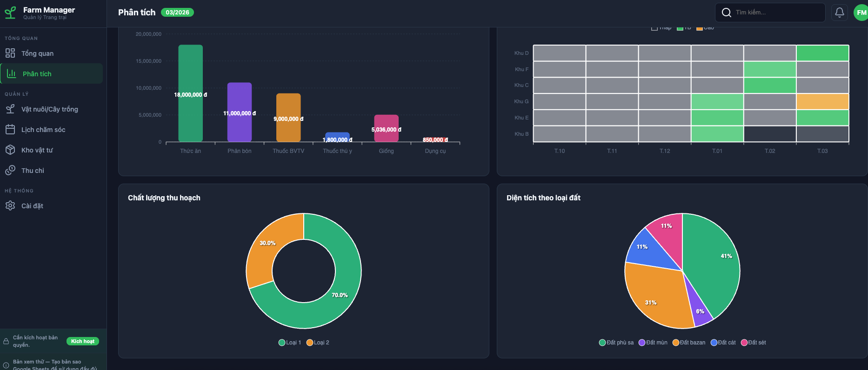Open the notifications bell
Image resolution: width=868 pixels, height=370 pixels.
point(839,13)
